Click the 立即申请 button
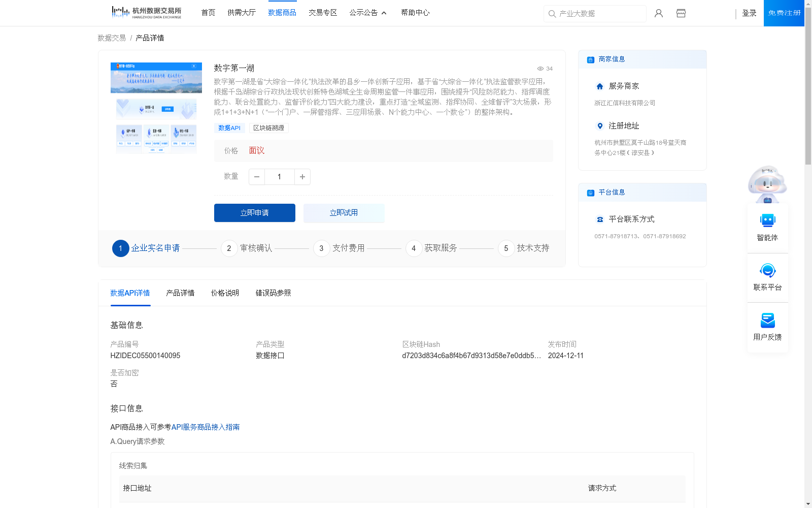 (x=255, y=213)
